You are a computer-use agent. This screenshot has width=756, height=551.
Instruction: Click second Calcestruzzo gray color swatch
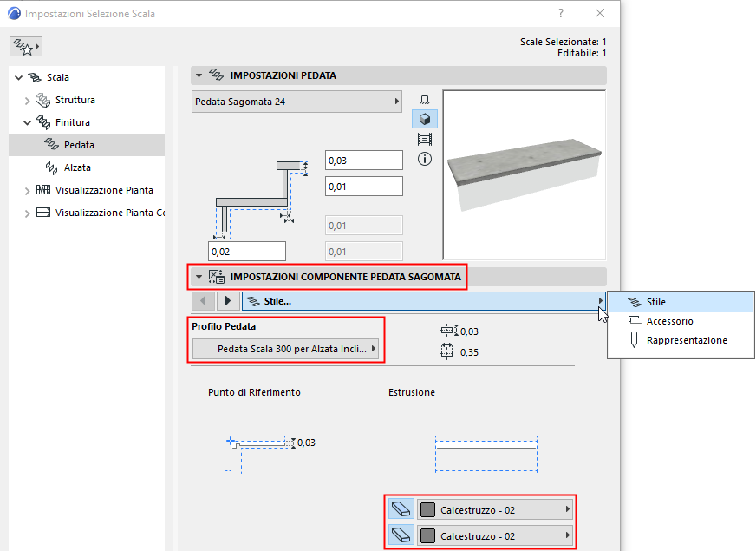coord(427,536)
